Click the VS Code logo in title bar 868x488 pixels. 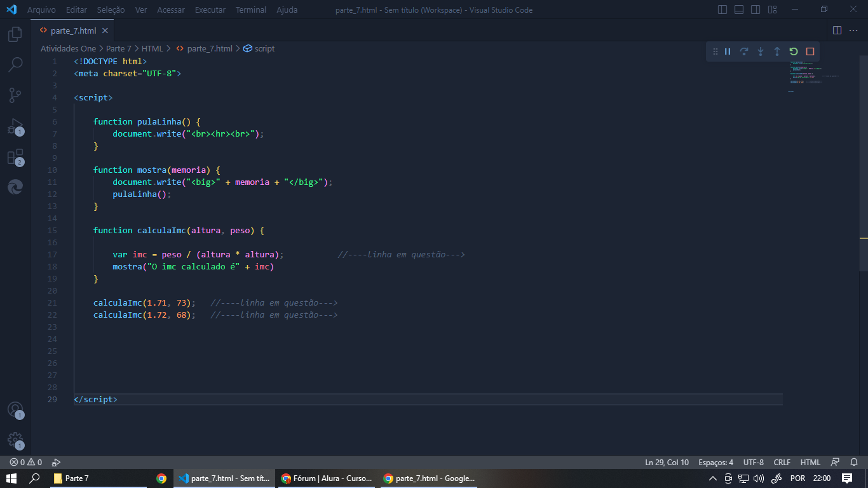click(11, 10)
